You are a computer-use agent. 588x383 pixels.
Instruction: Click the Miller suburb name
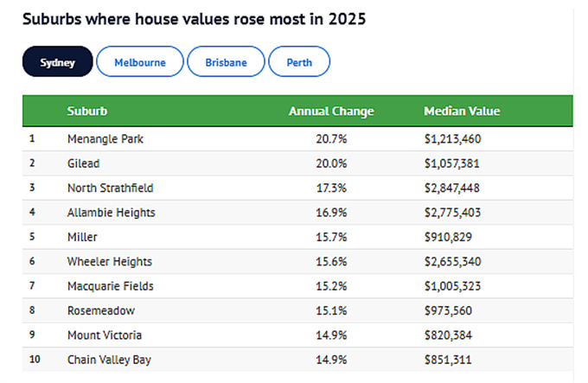[81, 237]
